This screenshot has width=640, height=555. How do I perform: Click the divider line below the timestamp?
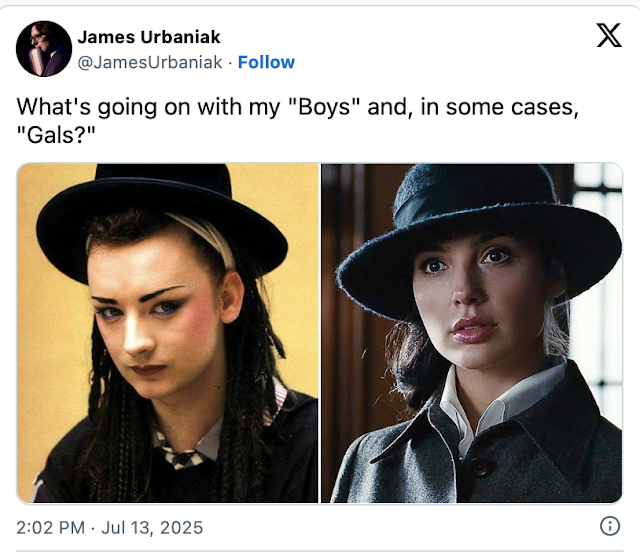click(320, 551)
